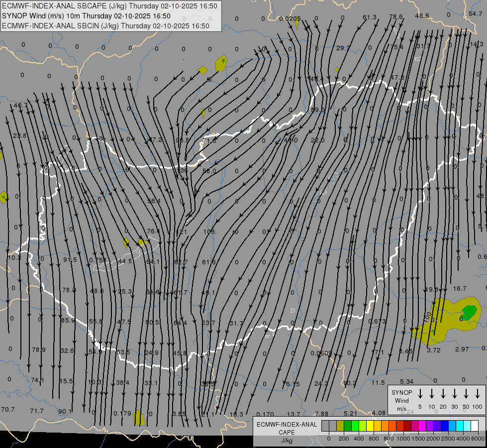This screenshot has height=448, width=487.
Task: Click the 6000 tick label on CAPE scale
Action: click(478, 439)
